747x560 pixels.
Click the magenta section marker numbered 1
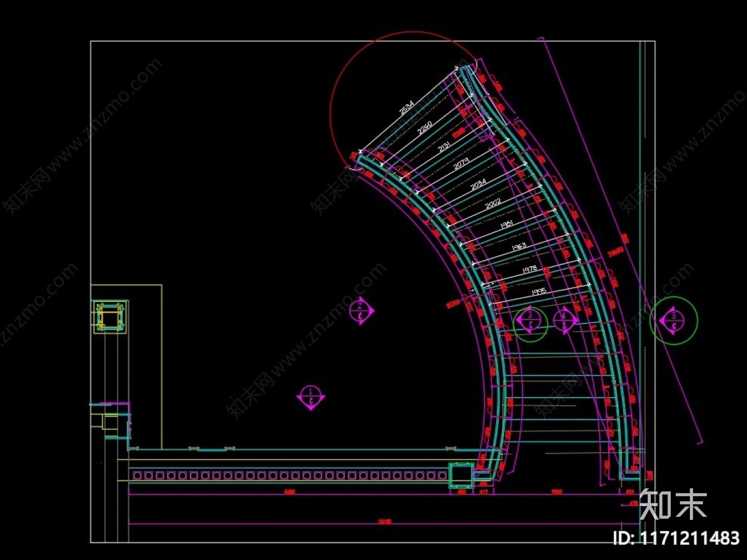click(310, 396)
